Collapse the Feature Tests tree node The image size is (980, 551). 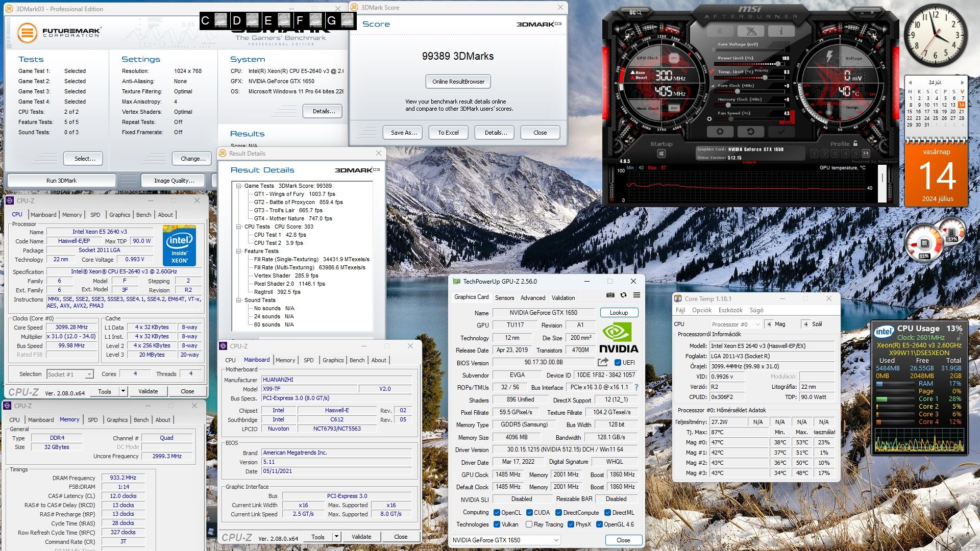click(x=238, y=251)
